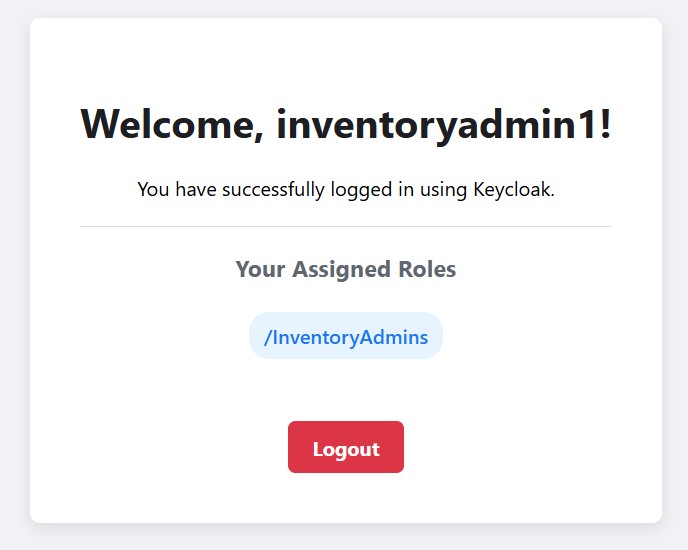Click the words "logged in" in the message
This screenshot has width=688, height=550.
370,189
